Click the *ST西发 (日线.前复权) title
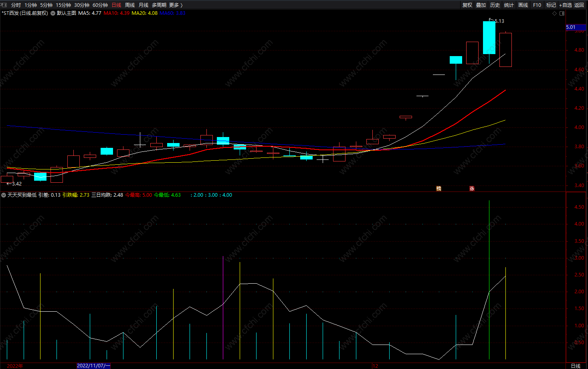 (25, 13)
